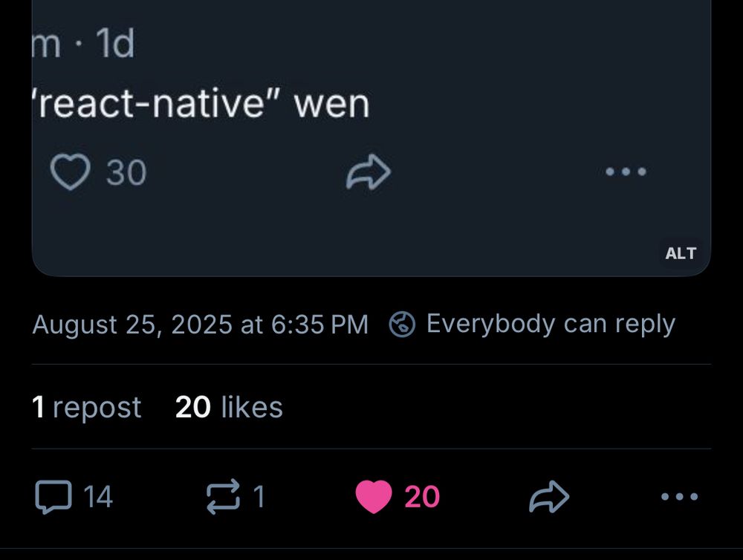743x560 pixels.
Task: Click 'Everybody can reply' setting
Action: coord(550,324)
